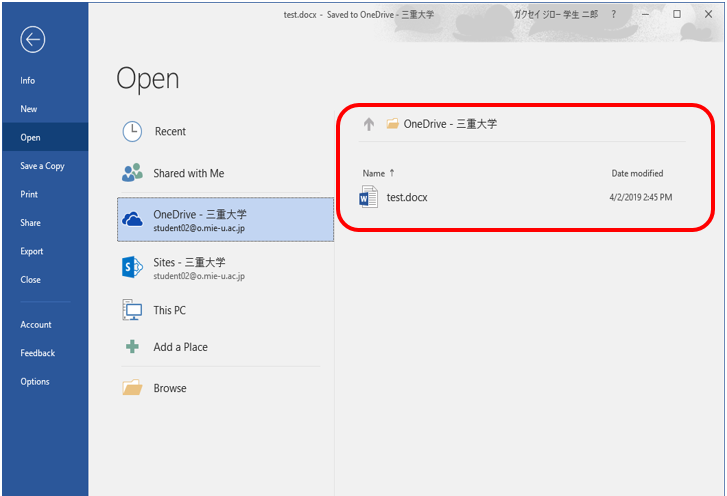The image size is (727, 496).
Task: Sort files by Date modified column
Action: coord(637,173)
